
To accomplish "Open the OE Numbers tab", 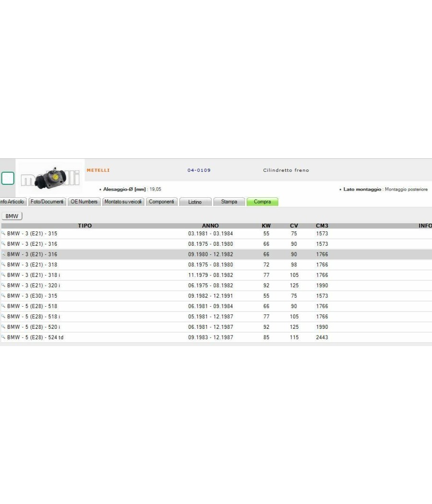I will [x=84, y=202].
